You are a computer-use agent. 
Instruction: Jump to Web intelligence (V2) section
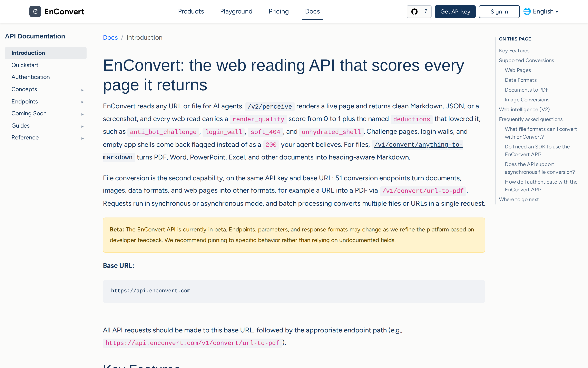click(524, 110)
